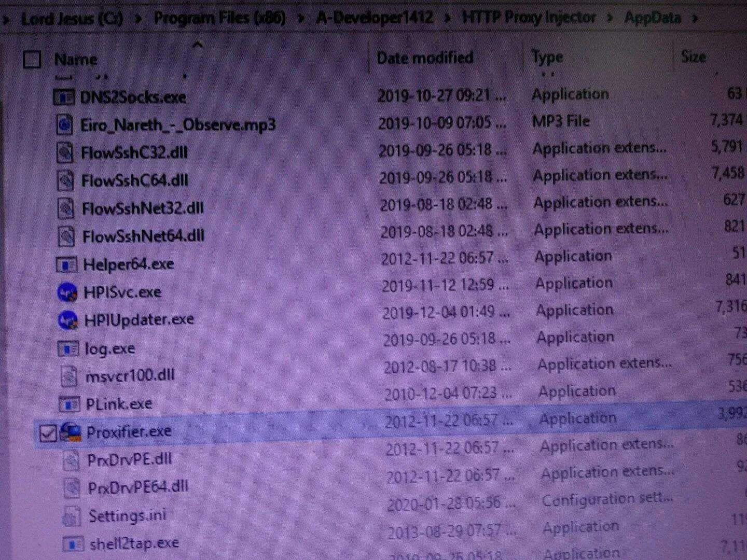The image size is (747, 560).
Task: Click the FlowSshNet64.dll file icon
Action: [67, 236]
